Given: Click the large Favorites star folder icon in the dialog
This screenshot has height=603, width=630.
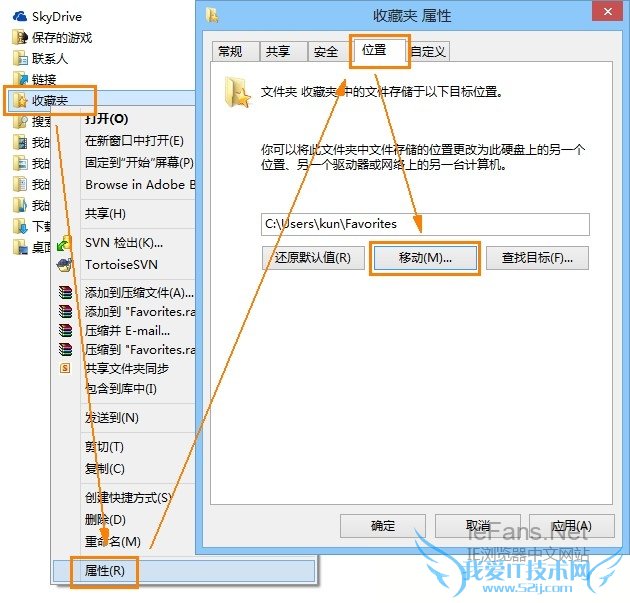Looking at the screenshot, I should point(238,92).
